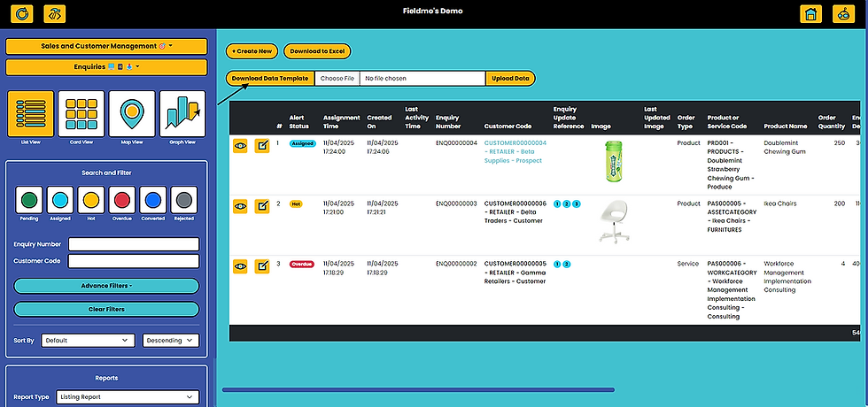Click Upload Data button
Image resolution: width=868 pixels, height=407 pixels.
click(510, 79)
